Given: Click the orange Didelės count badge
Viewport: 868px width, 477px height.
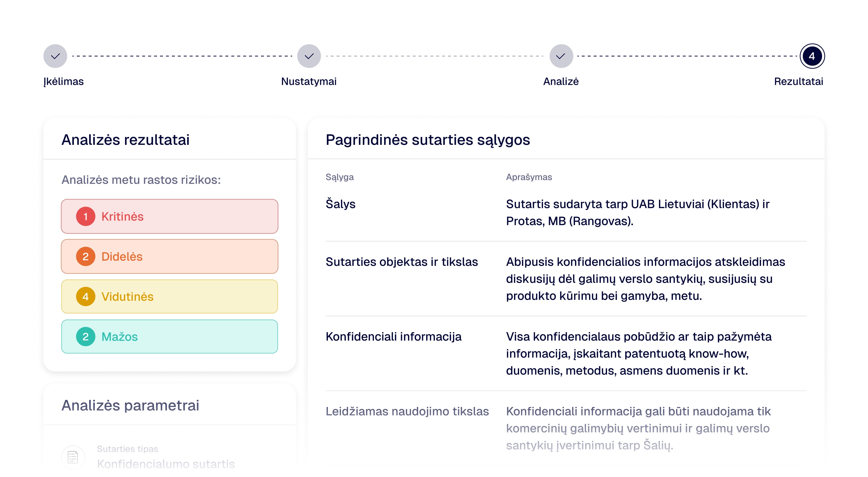Looking at the screenshot, I should pos(86,256).
